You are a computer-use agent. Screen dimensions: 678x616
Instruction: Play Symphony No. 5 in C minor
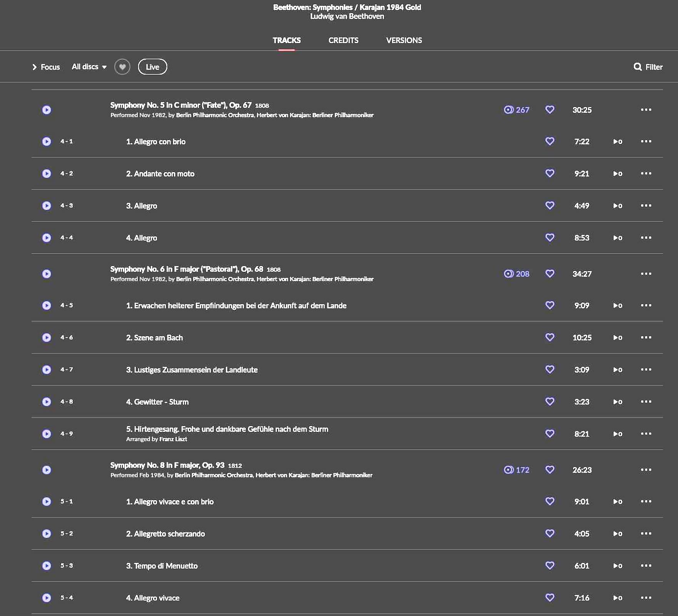tap(47, 110)
